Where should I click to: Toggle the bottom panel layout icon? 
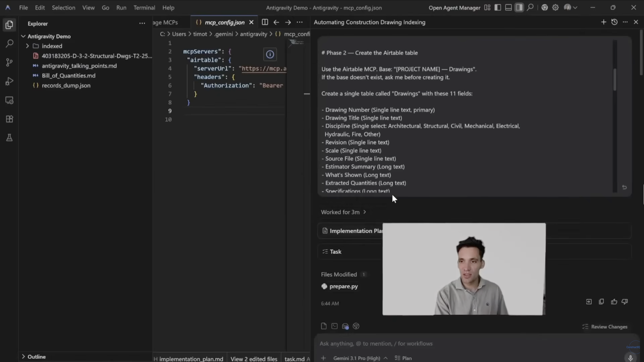508,8
